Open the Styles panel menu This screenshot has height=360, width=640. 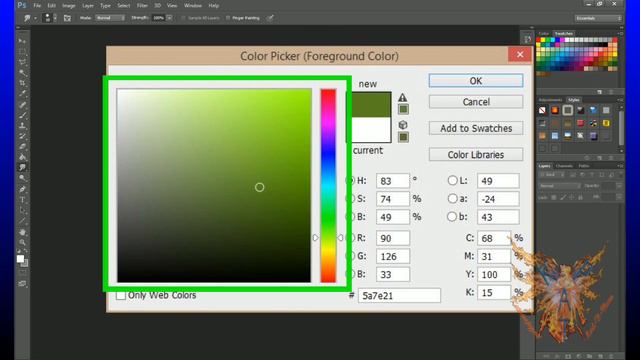click(620, 100)
